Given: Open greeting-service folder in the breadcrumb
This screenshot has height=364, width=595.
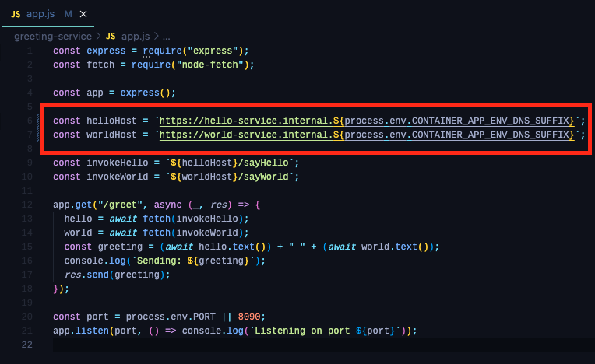Looking at the screenshot, I should pos(52,36).
